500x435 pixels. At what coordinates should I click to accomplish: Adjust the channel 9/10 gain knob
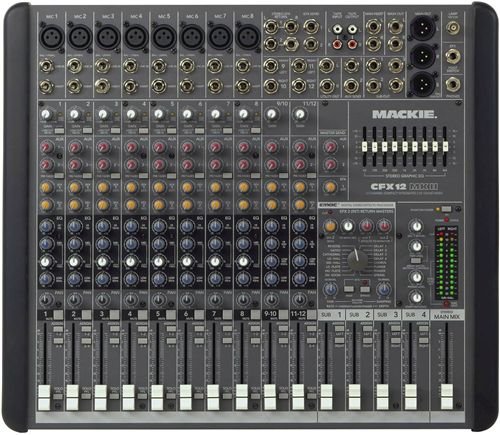coord(271,114)
